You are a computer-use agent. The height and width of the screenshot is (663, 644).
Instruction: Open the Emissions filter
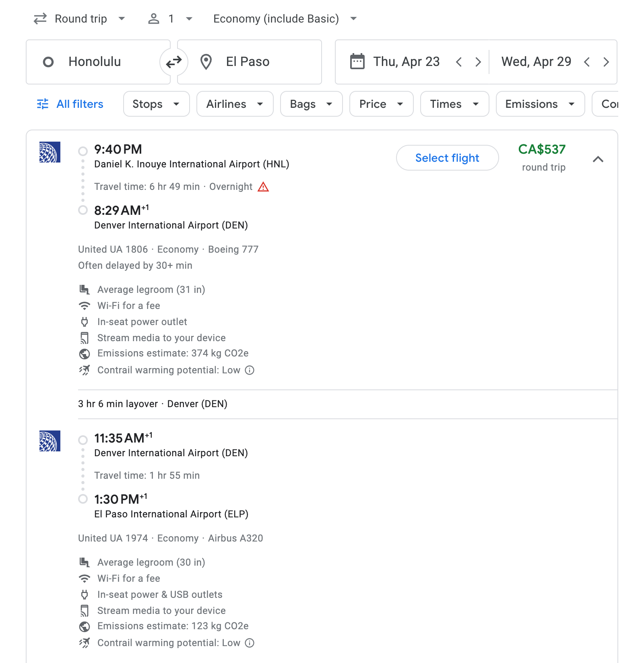tap(540, 104)
